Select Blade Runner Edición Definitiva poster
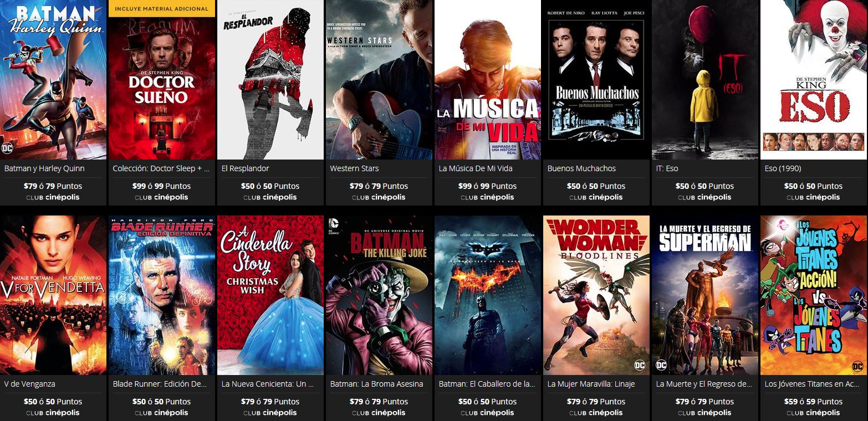The image size is (868, 421). (162, 295)
